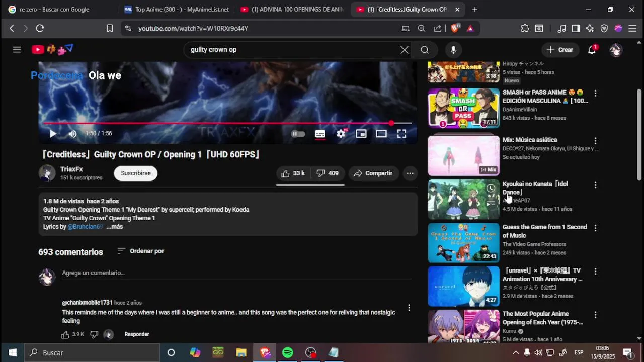Screen dimensions: 644x362
Task: Enter fullscreen mode
Action: point(401,134)
